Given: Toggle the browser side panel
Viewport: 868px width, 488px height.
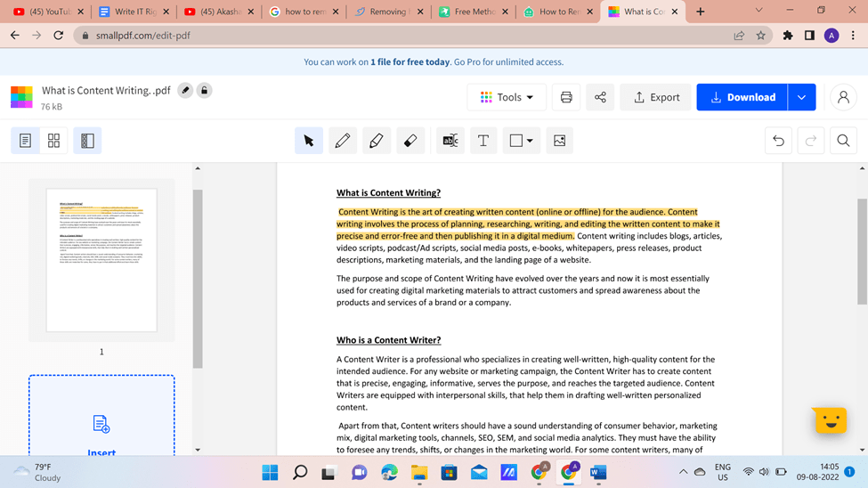Looking at the screenshot, I should tap(809, 36).
